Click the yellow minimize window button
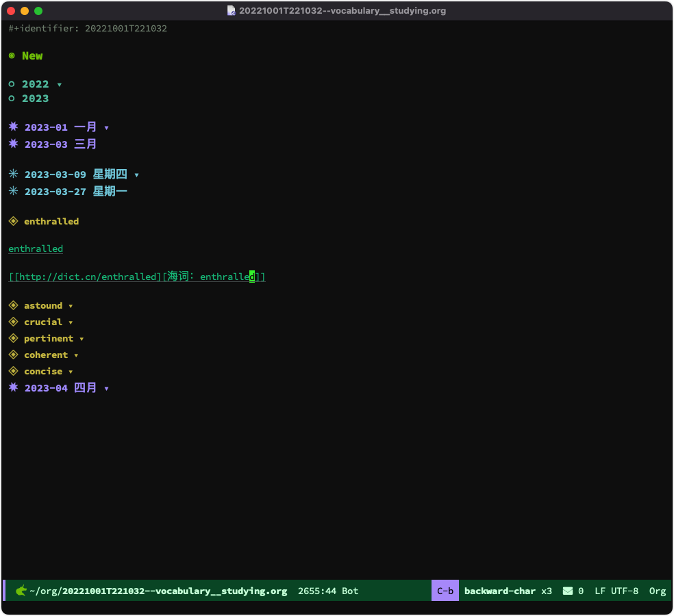 (x=25, y=11)
